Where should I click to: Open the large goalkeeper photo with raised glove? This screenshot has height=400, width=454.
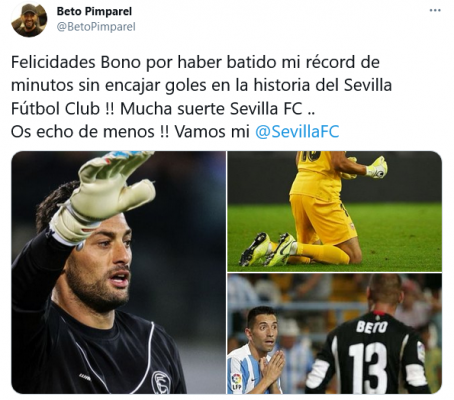(x=119, y=272)
